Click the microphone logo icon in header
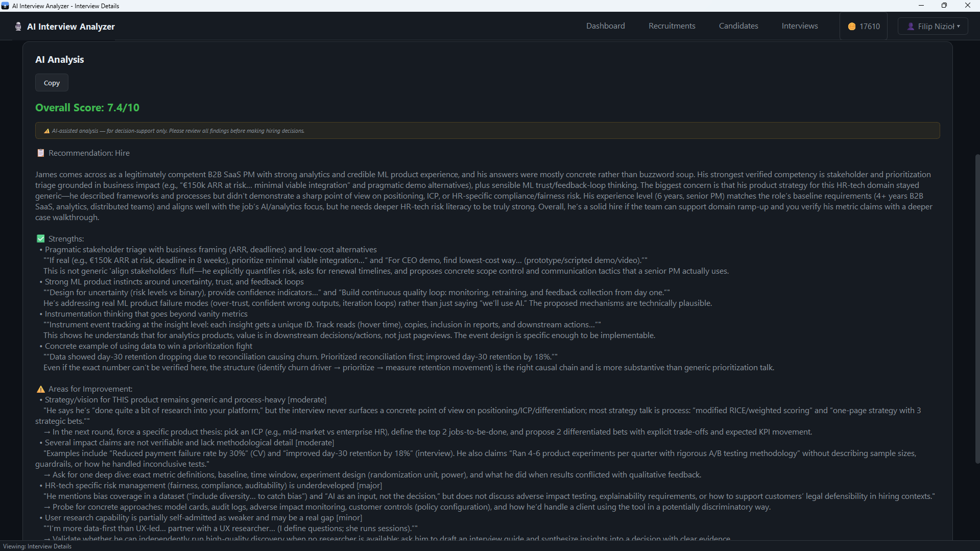980x551 pixels. click(18, 27)
